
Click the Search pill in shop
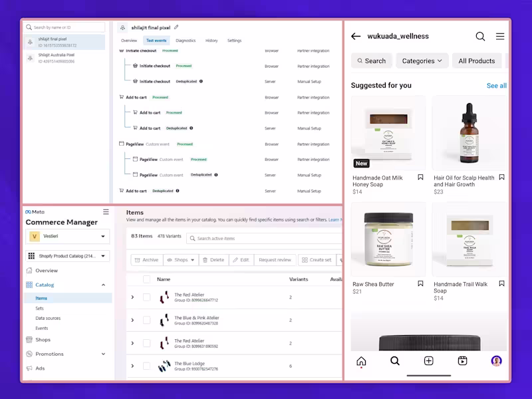point(372,61)
